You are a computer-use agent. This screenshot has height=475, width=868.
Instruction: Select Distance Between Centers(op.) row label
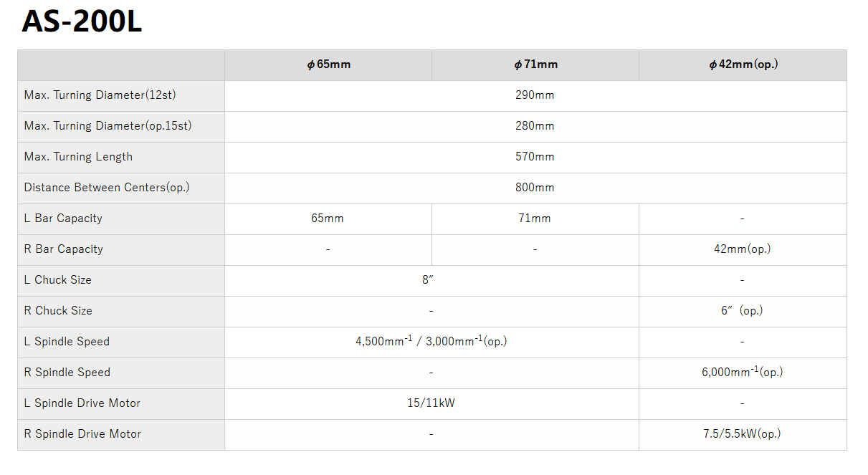[x=107, y=188]
